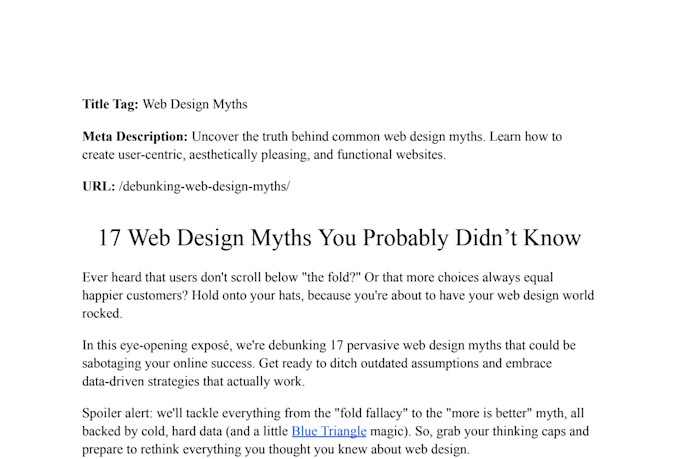
Task: Click the line starting "create user-centric, aesthetically pleasing"
Action: click(264, 155)
